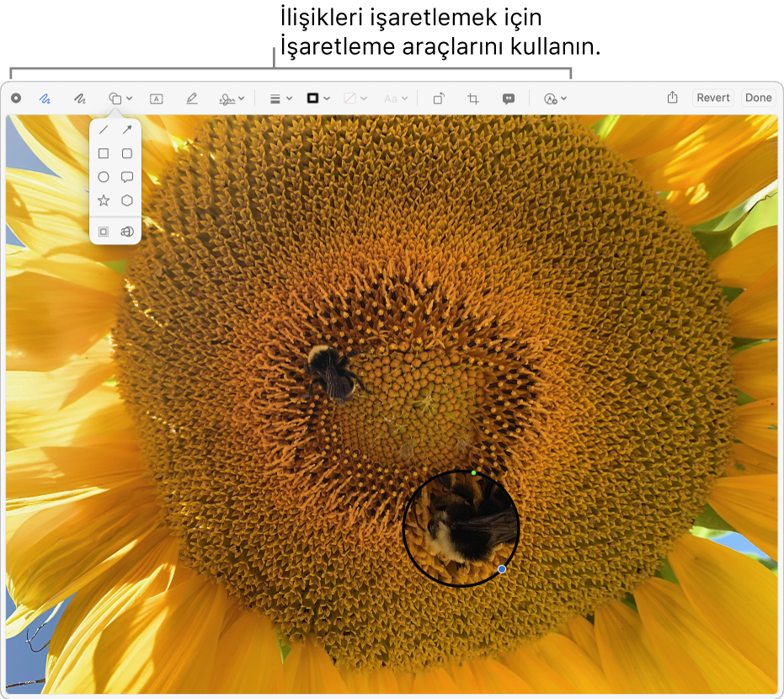
Task: Expand the Fill Color chevron
Action: tap(364, 99)
